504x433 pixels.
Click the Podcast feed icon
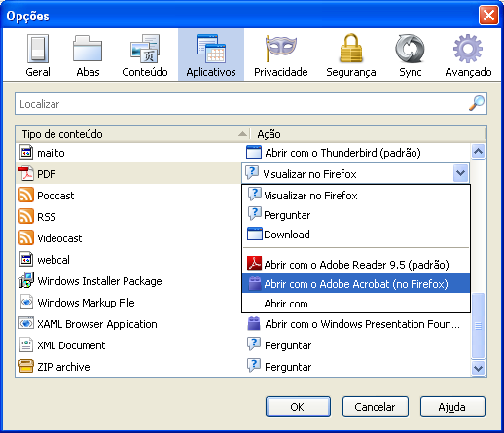pyautogui.click(x=26, y=196)
